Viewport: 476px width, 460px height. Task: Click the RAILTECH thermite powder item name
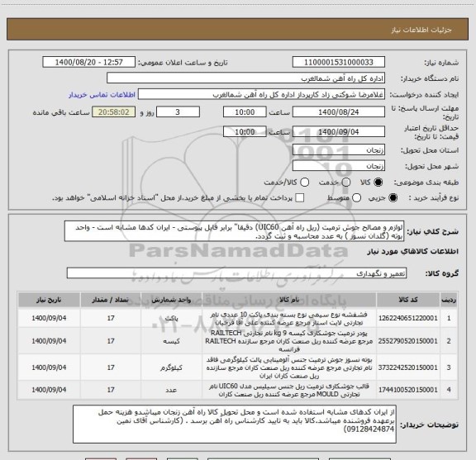pos(289,341)
